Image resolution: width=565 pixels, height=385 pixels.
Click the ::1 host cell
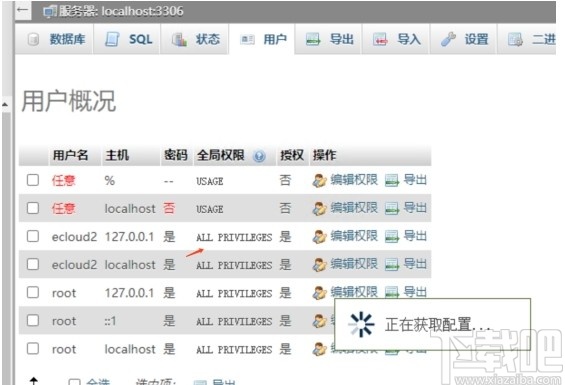click(110, 321)
